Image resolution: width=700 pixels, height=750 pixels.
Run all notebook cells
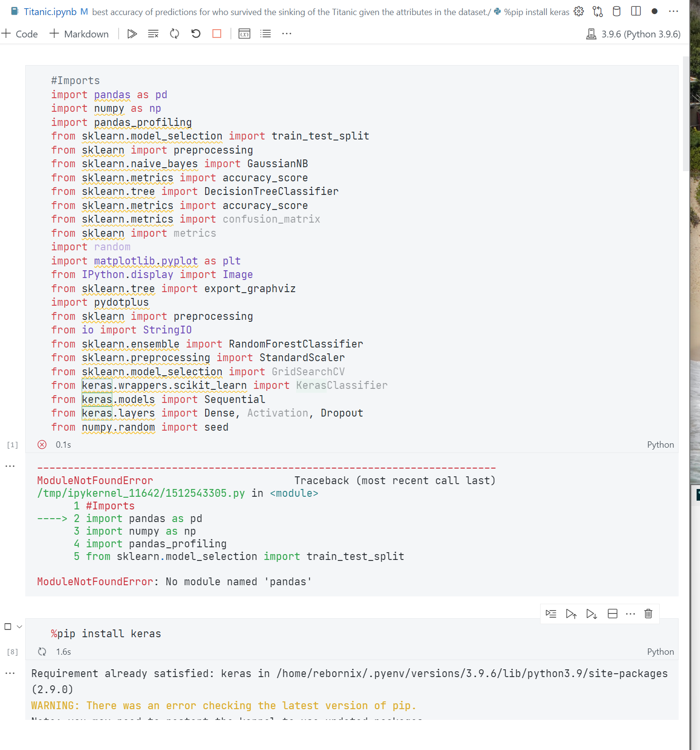[132, 34]
